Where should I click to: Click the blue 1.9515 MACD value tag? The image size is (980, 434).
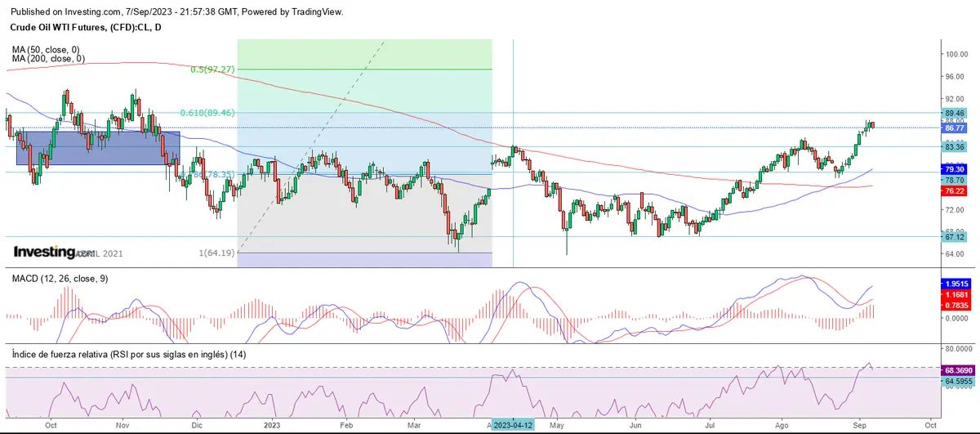tap(955, 282)
